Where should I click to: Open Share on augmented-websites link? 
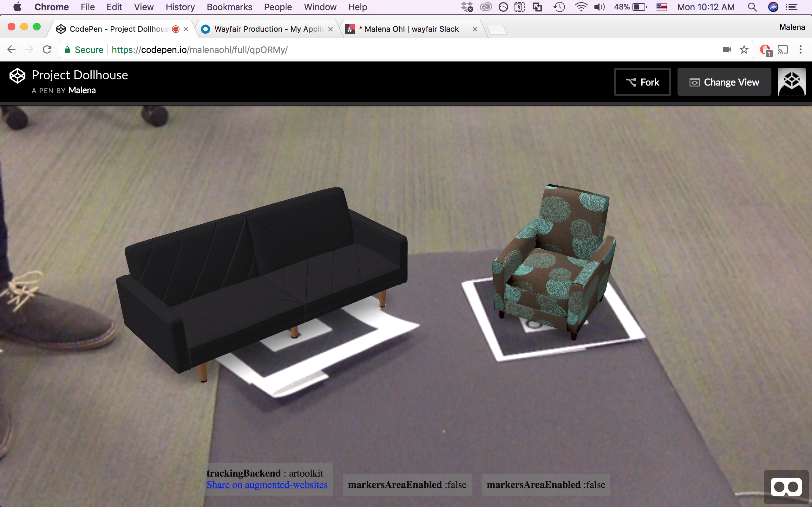(267, 485)
